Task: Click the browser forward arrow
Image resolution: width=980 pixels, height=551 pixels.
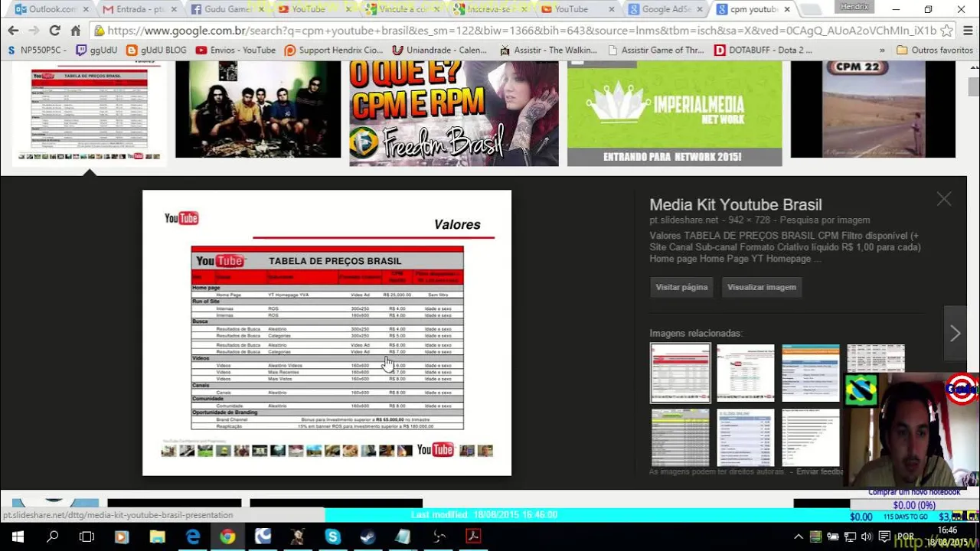Action: pyautogui.click(x=34, y=31)
